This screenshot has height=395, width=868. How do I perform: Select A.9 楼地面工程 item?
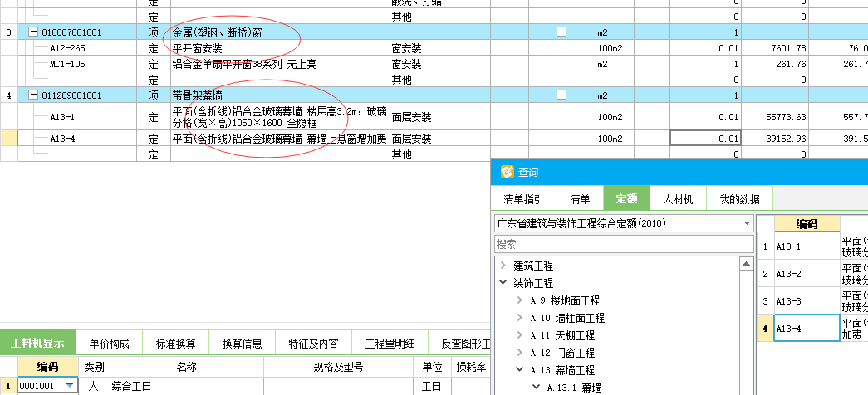(565, 301)
